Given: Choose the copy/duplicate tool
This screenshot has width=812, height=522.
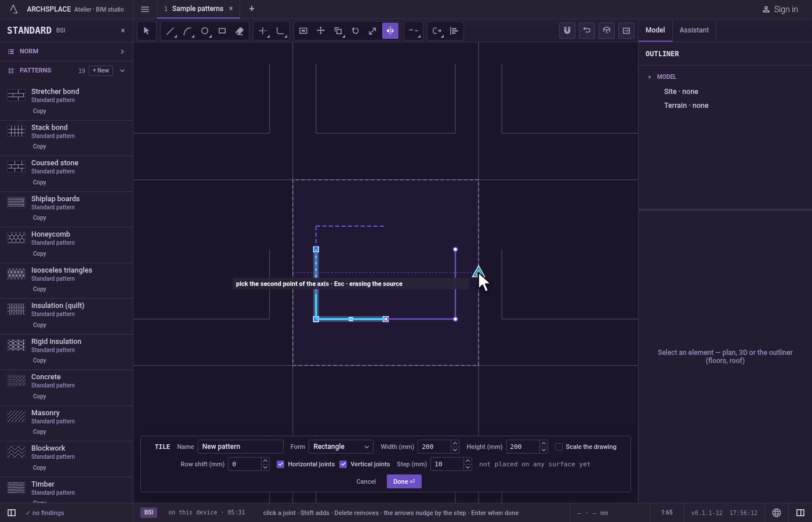Looking at the screenshot, I should tap(338, 31).
